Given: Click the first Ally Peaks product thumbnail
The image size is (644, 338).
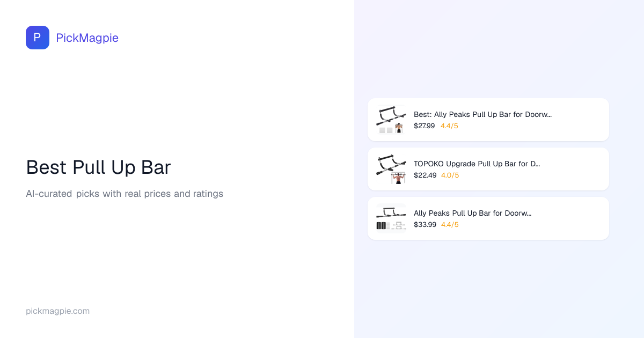Looking at the screenshot, I should coord(391,120).
